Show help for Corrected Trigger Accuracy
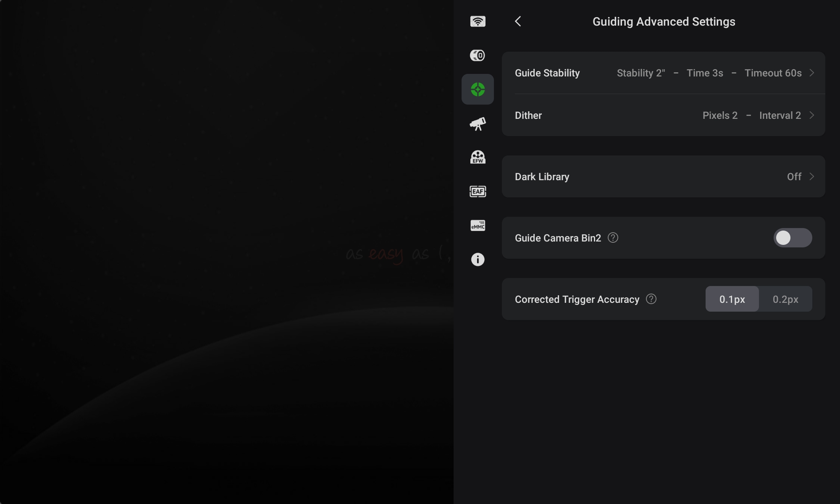This screenshot has width=840, height=504. pyautogui.click(x=651, y=299)
